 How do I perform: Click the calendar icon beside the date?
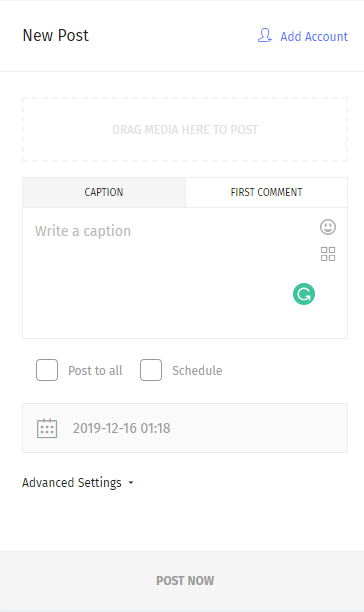[47, 428]
